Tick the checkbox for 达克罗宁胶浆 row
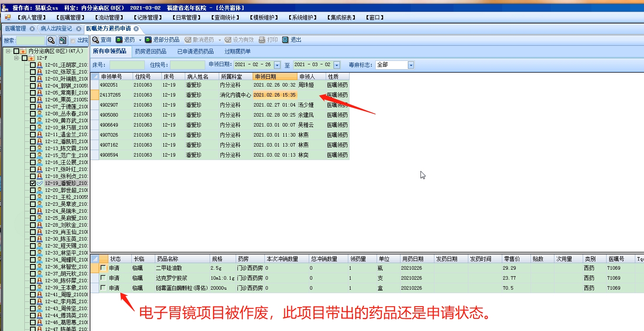 tap(103, 278)
